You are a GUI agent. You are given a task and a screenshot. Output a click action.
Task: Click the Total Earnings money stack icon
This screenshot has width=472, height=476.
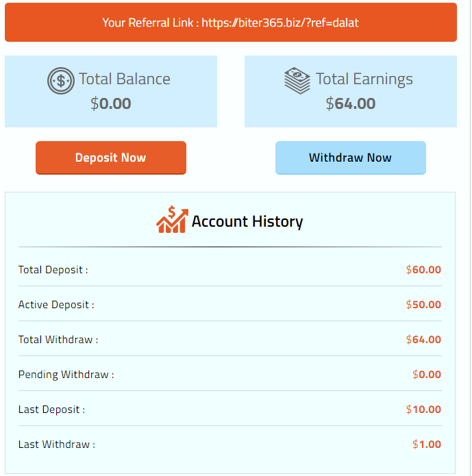point(297,80)
